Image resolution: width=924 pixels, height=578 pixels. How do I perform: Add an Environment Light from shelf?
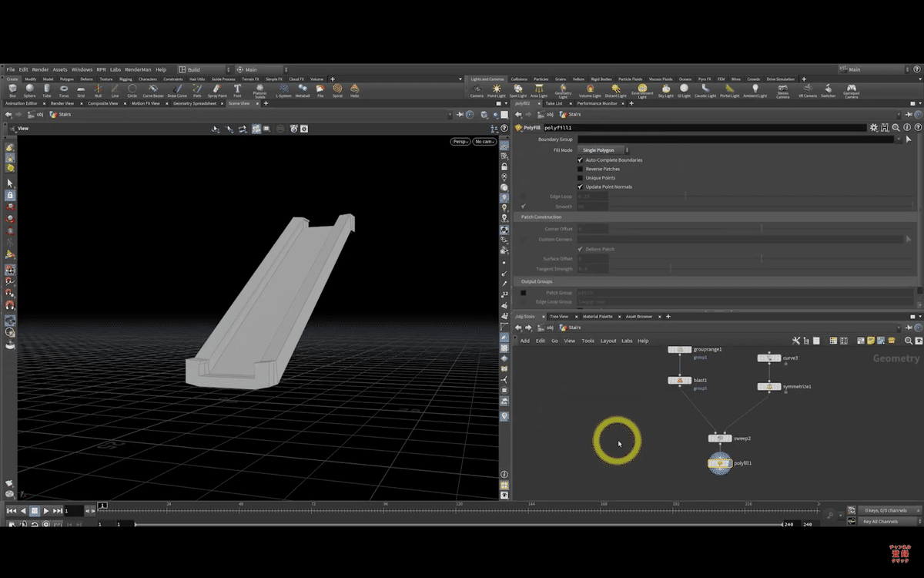point(641,91)
